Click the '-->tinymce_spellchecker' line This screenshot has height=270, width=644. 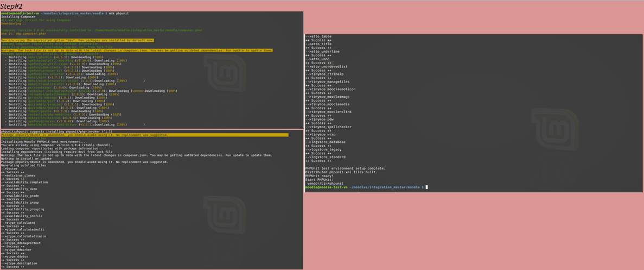point(329,127)
